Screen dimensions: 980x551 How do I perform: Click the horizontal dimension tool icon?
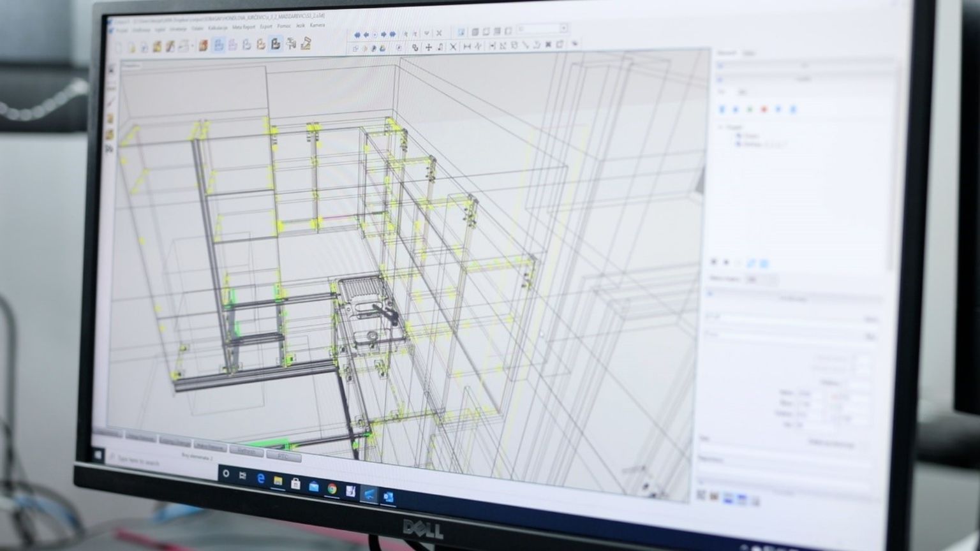467,47
